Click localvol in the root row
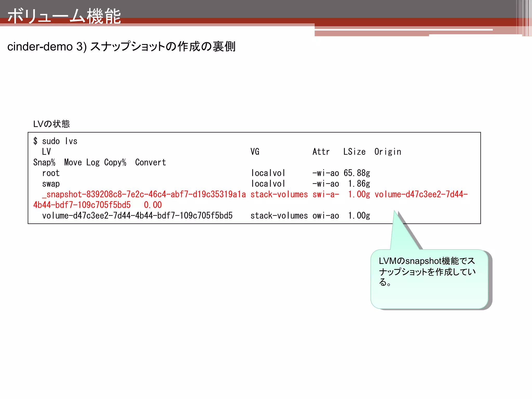 (268, 173)
